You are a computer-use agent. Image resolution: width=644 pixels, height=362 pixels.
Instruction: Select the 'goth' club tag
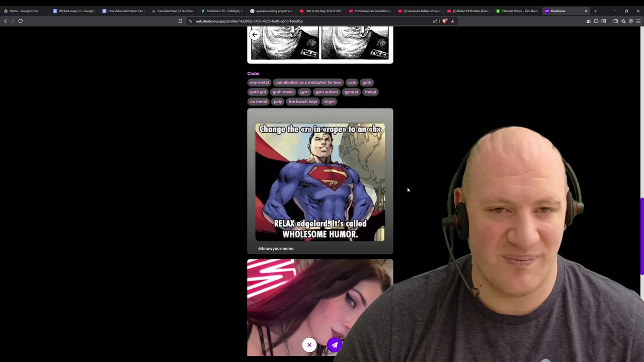tap(367, 82)
